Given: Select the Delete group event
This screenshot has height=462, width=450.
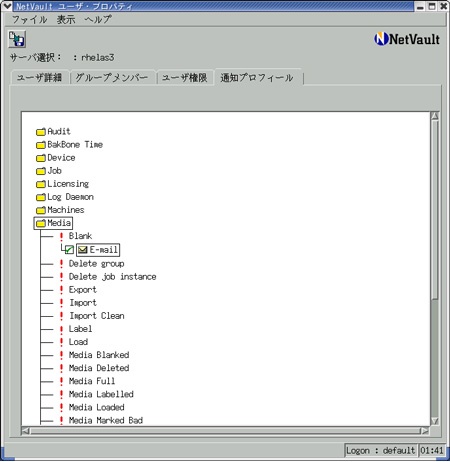Looking at the screenshot, I should tap(97, 264).
